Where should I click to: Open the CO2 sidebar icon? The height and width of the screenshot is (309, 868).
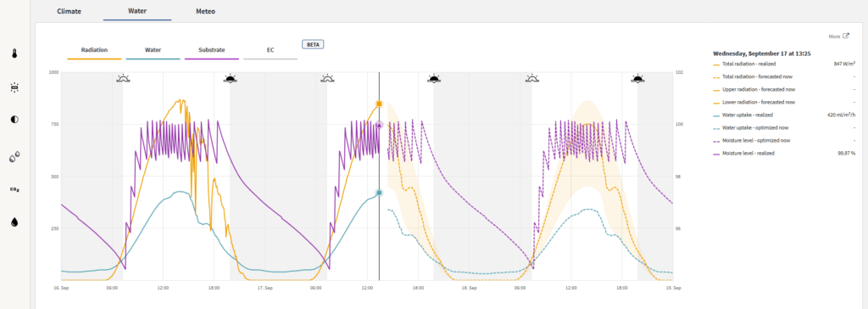[x=15, y=189]
